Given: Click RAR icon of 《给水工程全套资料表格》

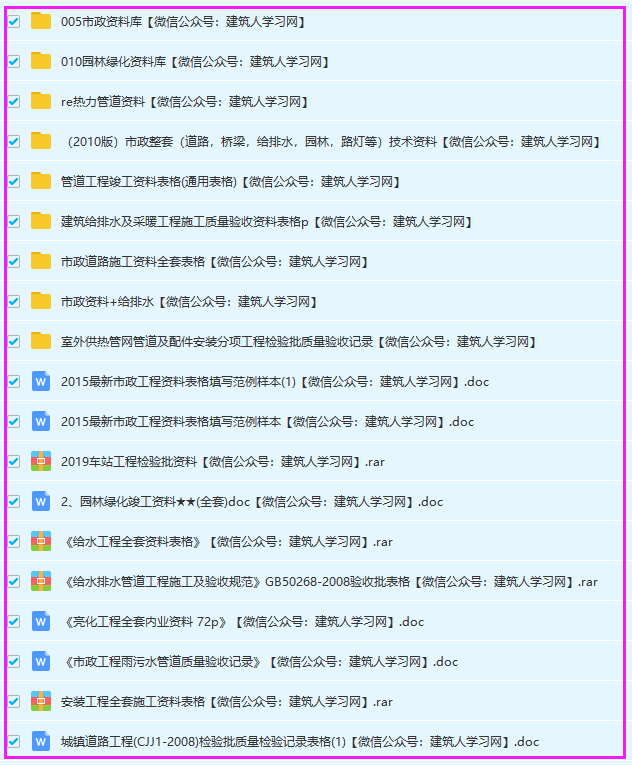Looking at the screenshot, I should (x=41, y=542).
